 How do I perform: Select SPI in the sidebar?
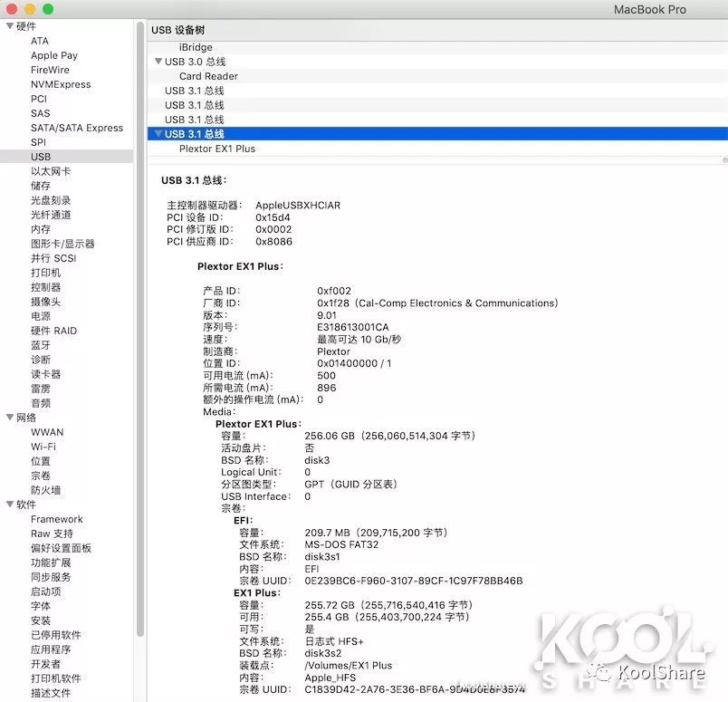[x=39, y=142]
